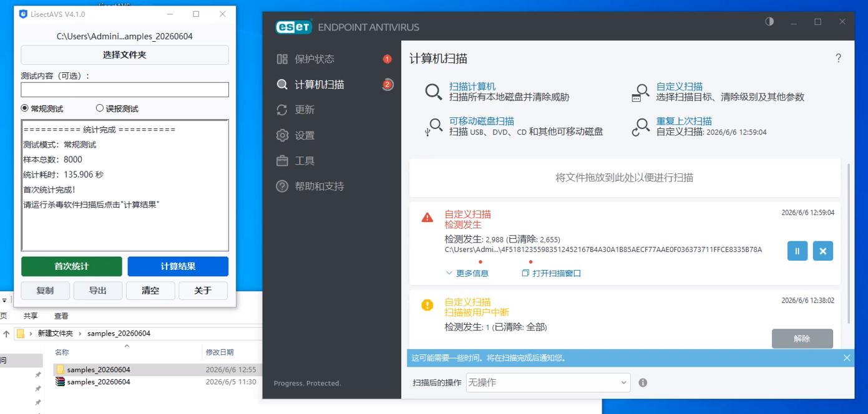Open the 查看 tab in Explorer
Screen dimensions: 868x414
point(61,316)
